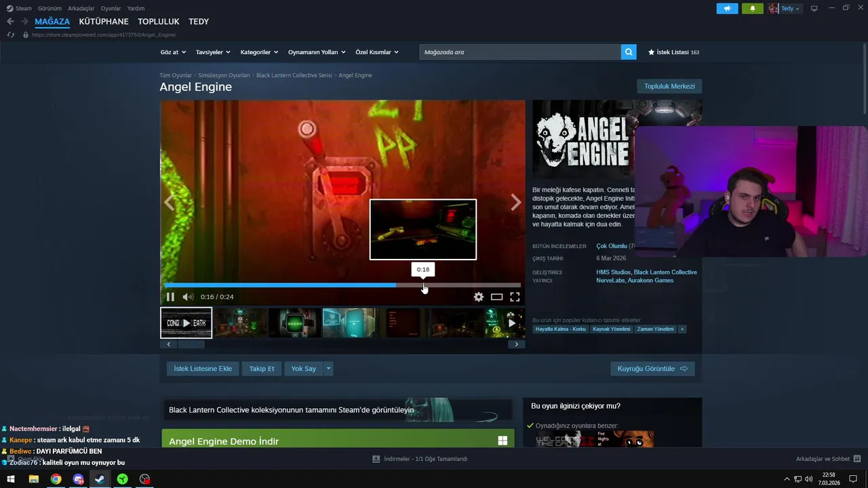Screen dimensions: 868x488
Task: Click the magnifier search button
Action: click(629, 52)
